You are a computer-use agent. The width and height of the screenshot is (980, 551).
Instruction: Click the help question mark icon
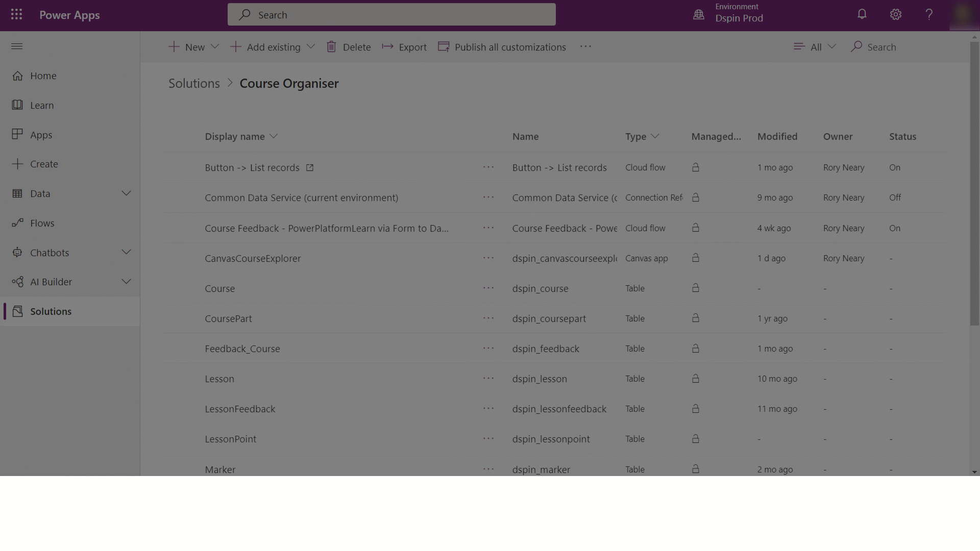click(929, 15)
